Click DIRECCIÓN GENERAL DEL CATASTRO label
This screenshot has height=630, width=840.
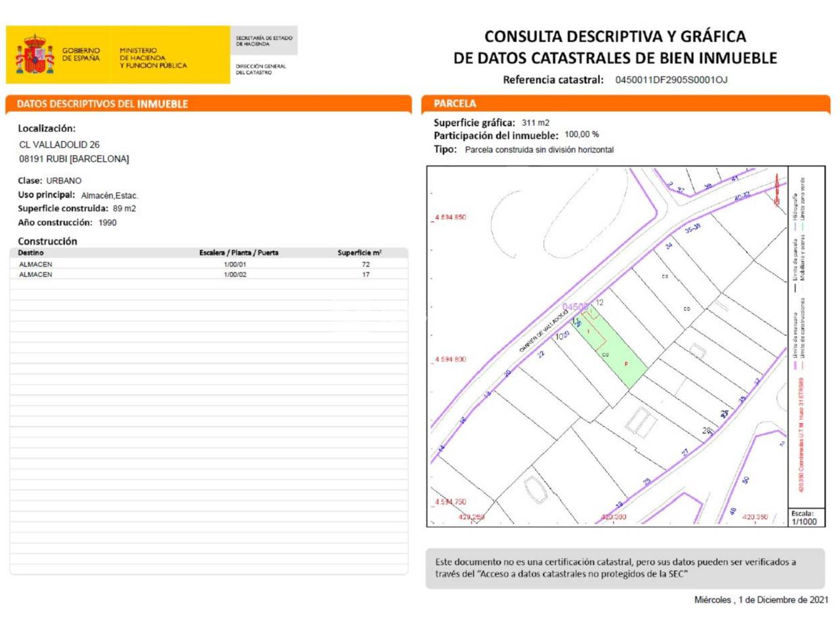(261, 69)
